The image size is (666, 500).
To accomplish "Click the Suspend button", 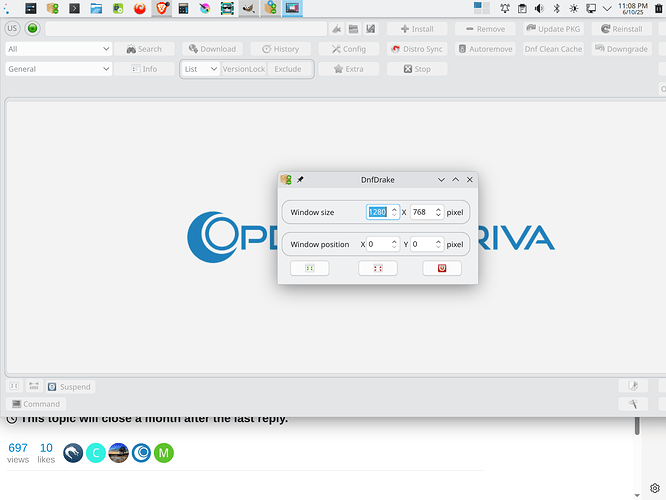I will [70, 387].
